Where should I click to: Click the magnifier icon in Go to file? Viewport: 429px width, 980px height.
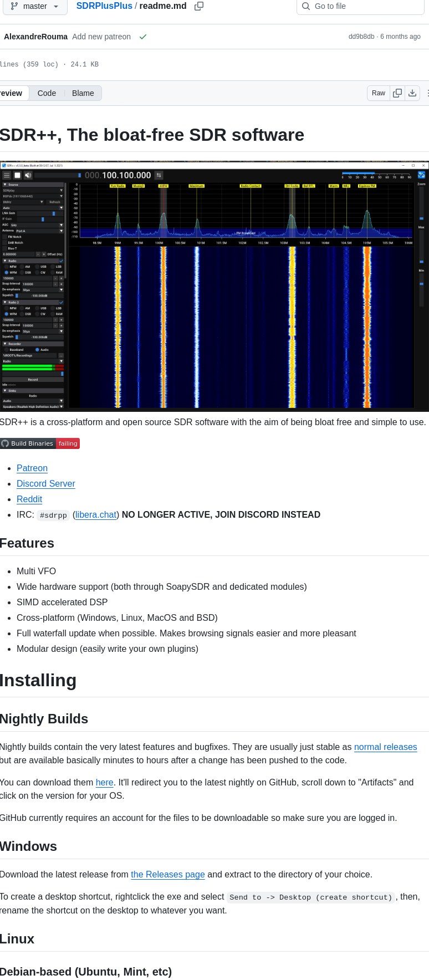coord(306,6)
